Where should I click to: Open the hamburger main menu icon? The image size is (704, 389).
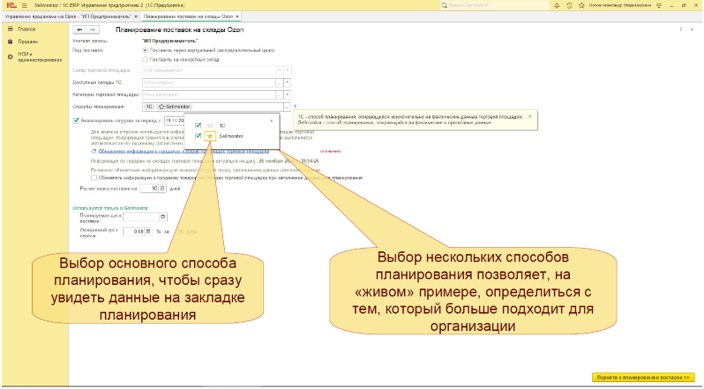24,5
